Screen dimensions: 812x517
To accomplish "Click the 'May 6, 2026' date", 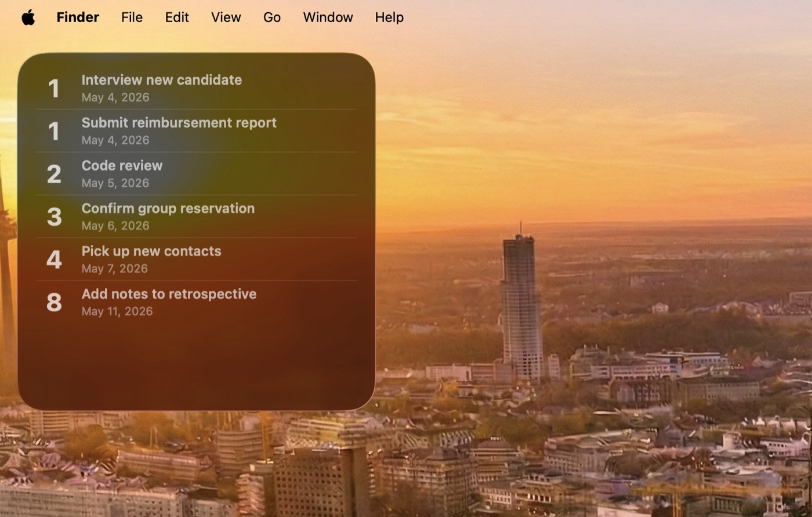I will (115, 226).
